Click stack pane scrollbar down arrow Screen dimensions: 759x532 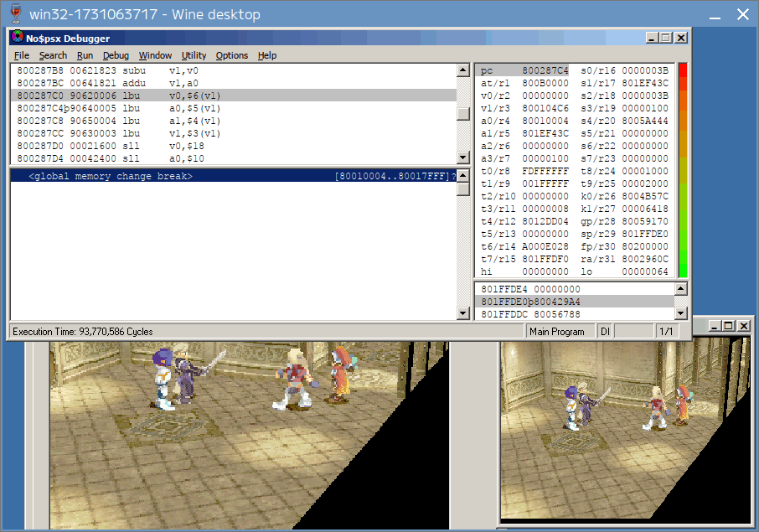tap(680, 313)
